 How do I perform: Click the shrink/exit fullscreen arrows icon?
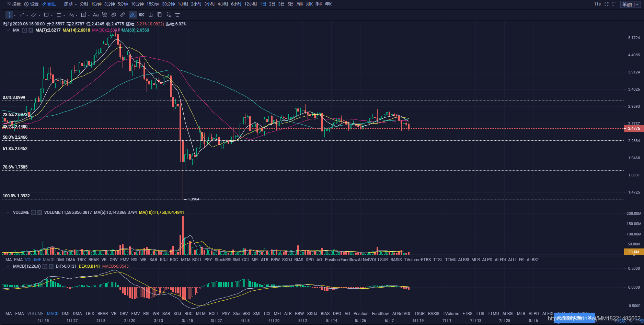pyautogui.click(x=607, y=4)
